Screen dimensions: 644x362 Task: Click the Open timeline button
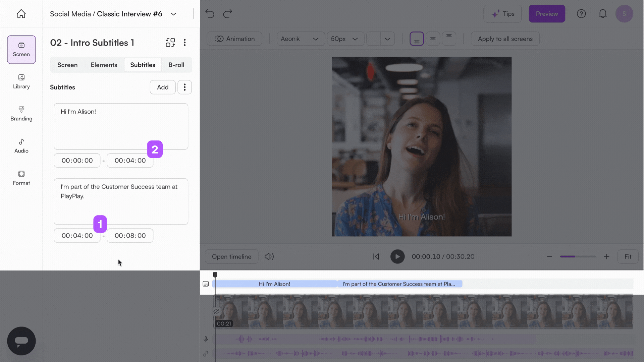click(231, 256)
